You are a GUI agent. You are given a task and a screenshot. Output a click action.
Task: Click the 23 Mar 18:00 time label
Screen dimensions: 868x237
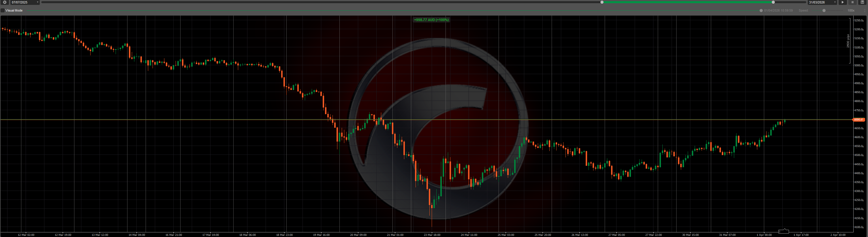pyautogui.click(x=432, y=235)
